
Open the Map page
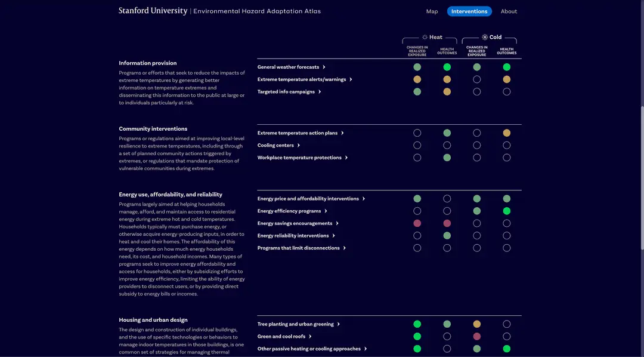point(432,11)
